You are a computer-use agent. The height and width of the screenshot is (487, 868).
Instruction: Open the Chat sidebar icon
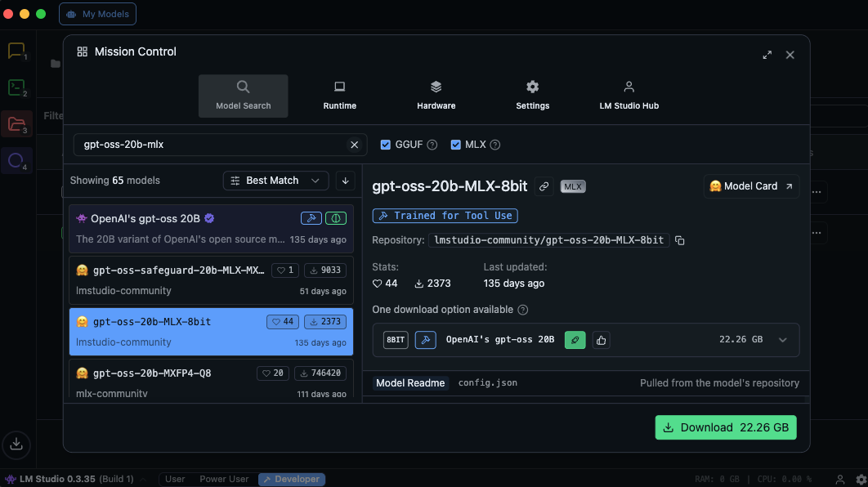coord(16,51)
